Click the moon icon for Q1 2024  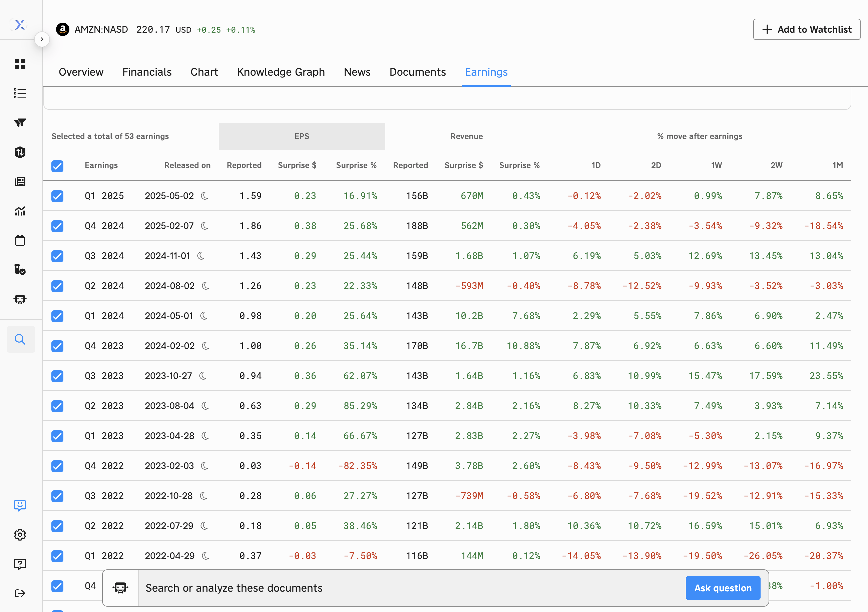click(x=204, y=316)
